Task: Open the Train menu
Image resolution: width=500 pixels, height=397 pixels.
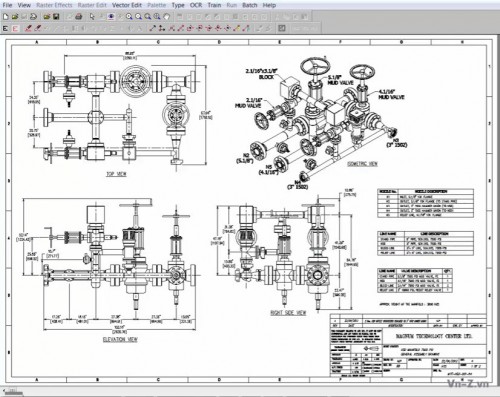Action: pos(214,5)
